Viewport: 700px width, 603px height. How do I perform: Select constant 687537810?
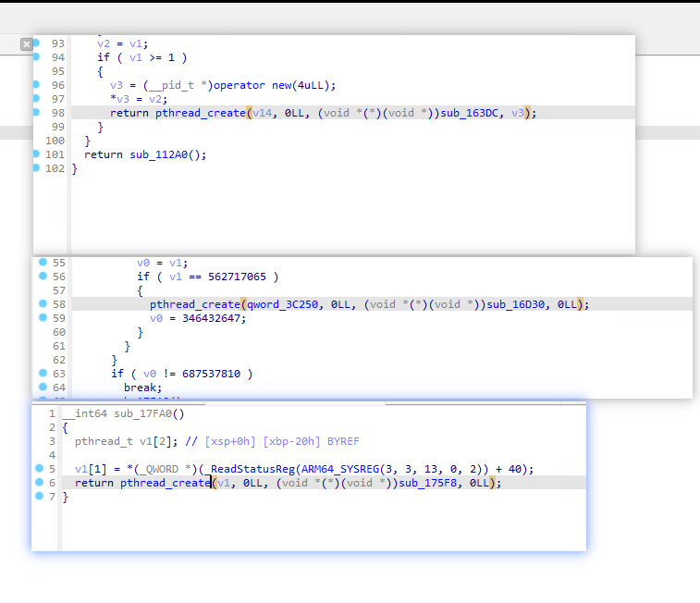click(x=211, y=374)
